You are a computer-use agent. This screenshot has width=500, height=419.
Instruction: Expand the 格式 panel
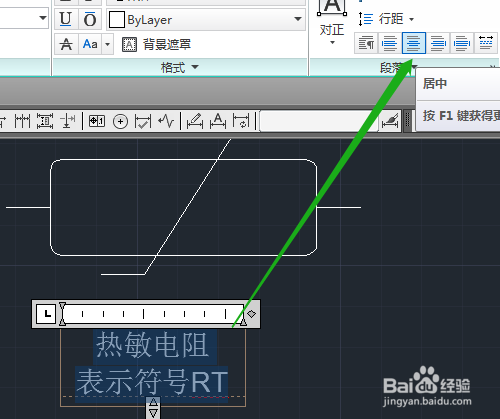[x=180, y=68]
